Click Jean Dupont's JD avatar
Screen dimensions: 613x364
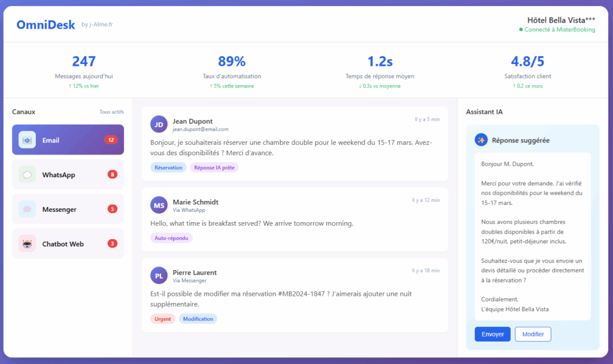point(159,125)
